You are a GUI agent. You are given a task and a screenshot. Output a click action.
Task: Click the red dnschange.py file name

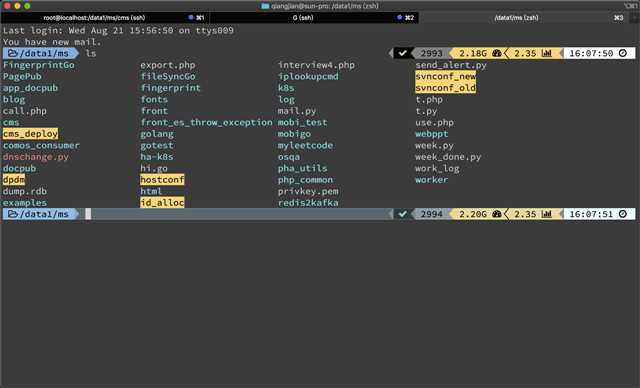pos(36,157)
